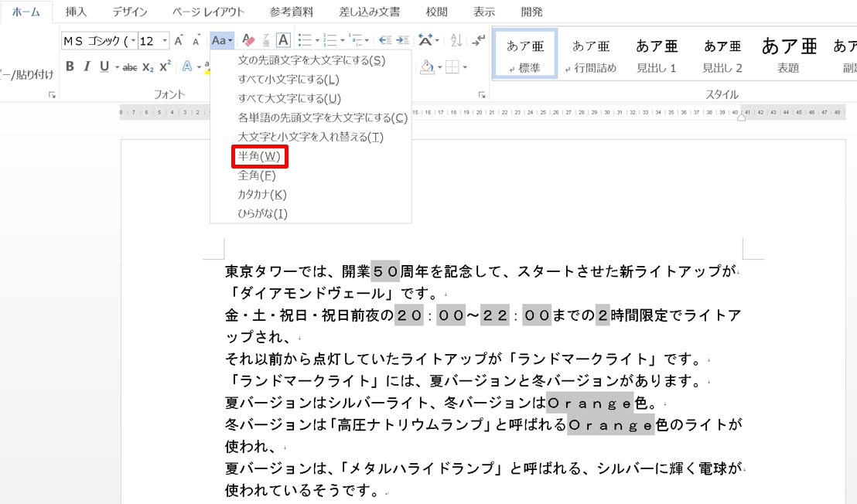Toggle underline formatting
857x504 pixels.
[x=104, y=66]
